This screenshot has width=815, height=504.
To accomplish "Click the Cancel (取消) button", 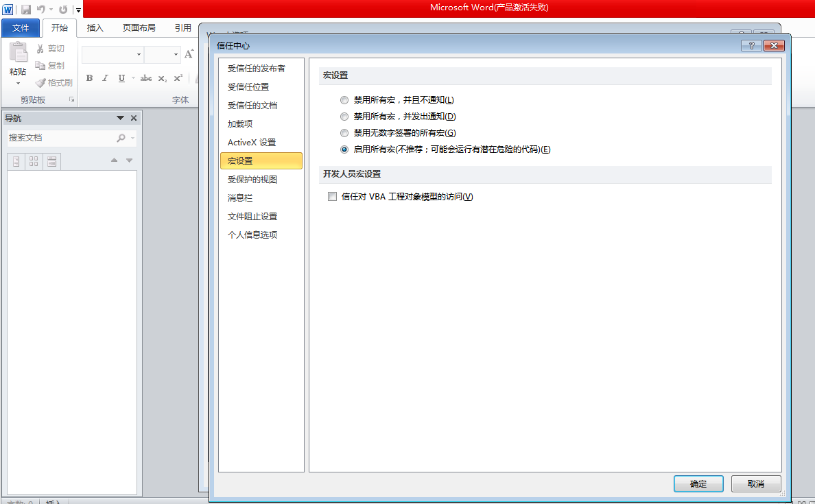I will 756,483.
